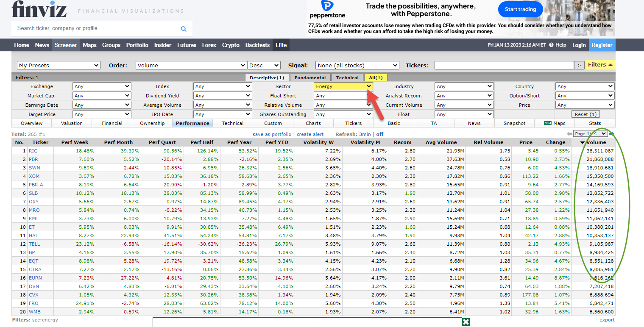Select the All(1) filter tab

pos(376,78)
